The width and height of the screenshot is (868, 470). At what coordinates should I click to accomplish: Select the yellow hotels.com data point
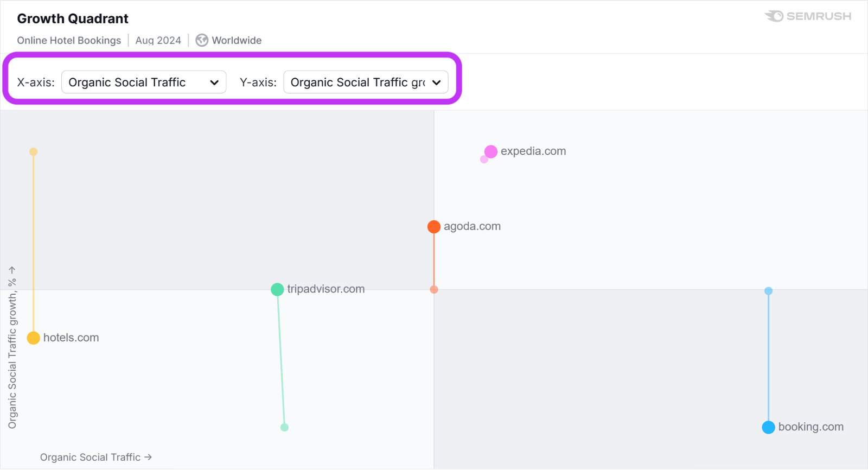(x=34, y=338)
